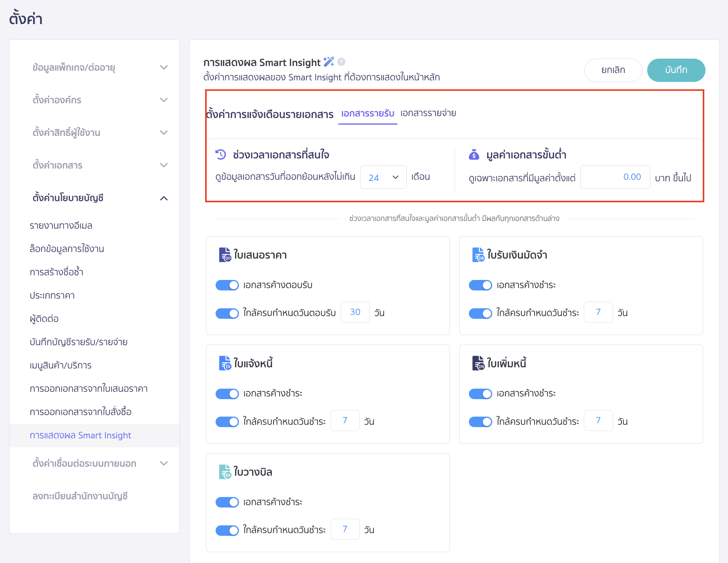Click the ยกเลิก cancel button
Screen dimensions: 728x563
(613, 70)
